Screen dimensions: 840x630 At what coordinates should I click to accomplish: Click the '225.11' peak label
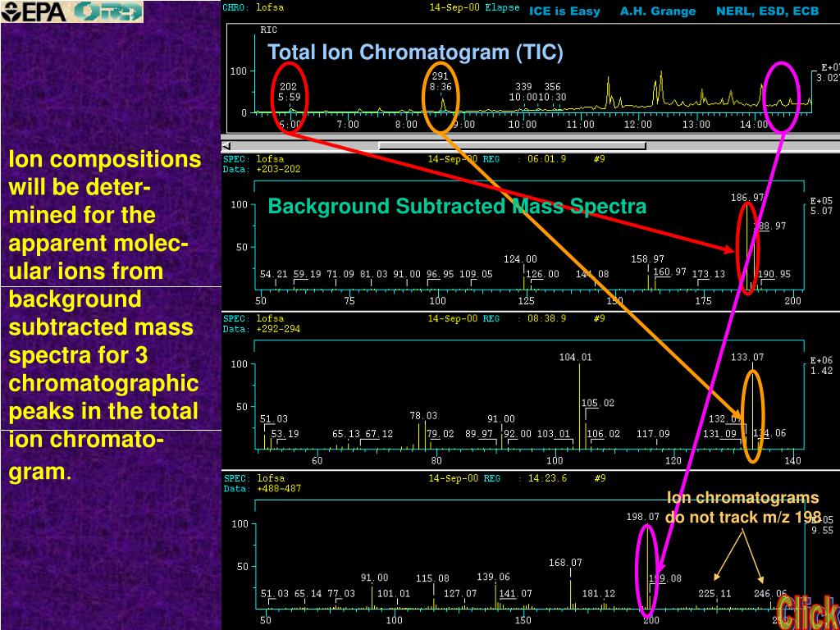(x=714, y=593)
